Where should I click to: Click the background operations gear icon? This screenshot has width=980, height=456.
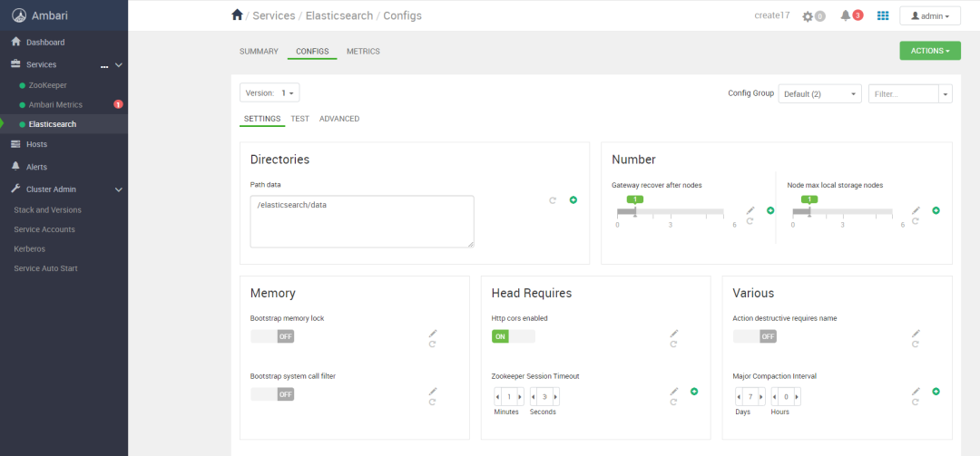point(808,16)
